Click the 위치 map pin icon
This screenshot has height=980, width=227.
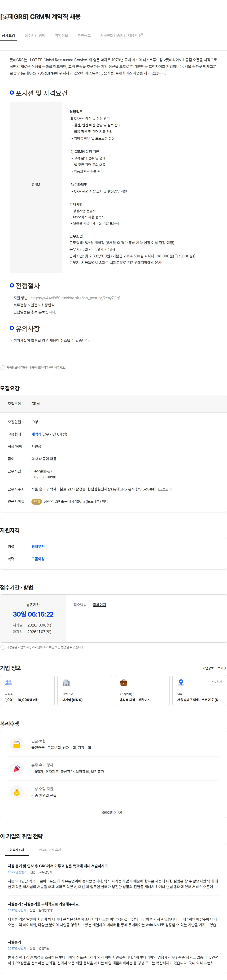[x=181, y=683]
